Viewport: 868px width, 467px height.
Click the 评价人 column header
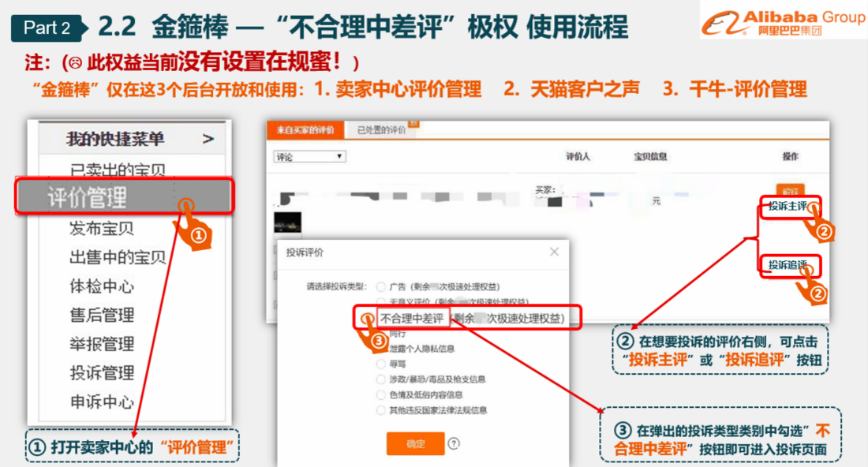(x=578, y=157)
